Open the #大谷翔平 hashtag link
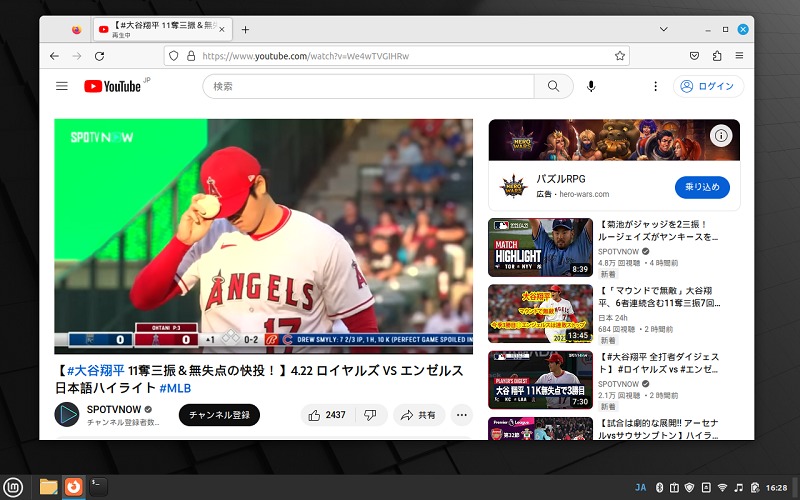This screenshot has width=800, height=500. click(x=95, y=370)
